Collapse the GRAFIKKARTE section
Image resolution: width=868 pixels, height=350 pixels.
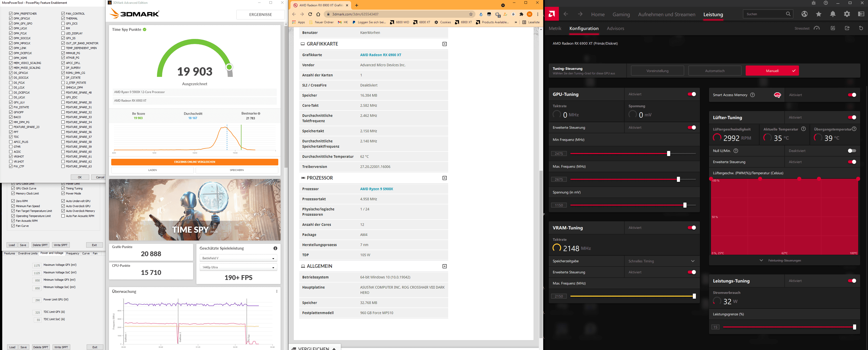tap(444, 44)
